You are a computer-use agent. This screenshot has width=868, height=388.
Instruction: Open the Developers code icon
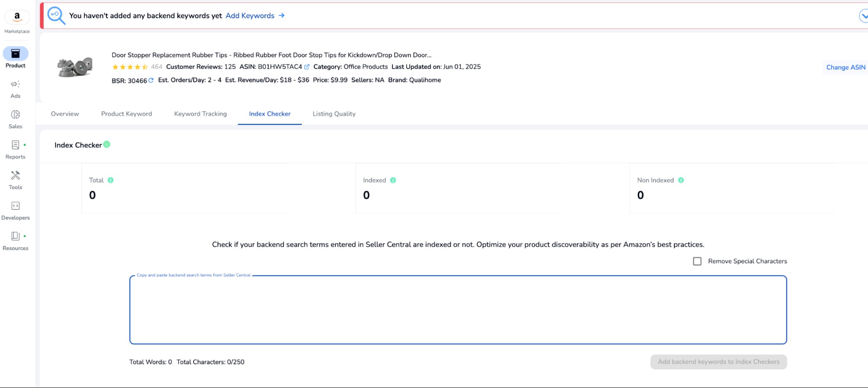(16, 206)
